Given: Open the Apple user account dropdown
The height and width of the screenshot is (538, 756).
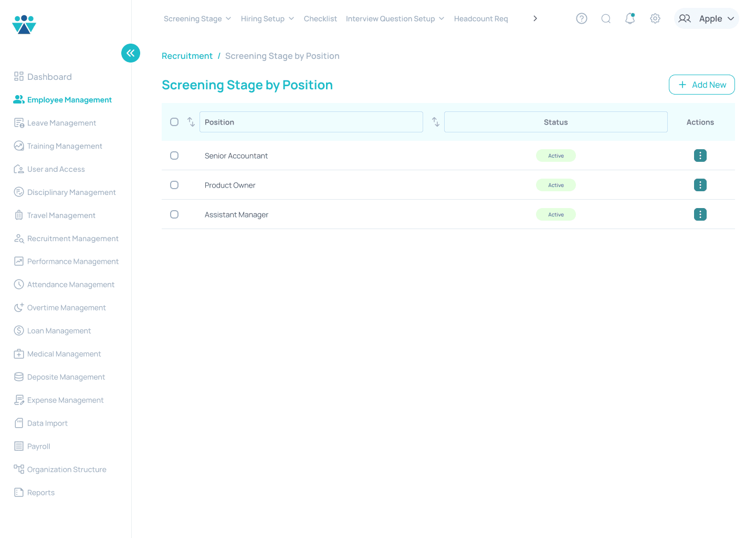Looking at the screenshot, I should coord(706,18).
